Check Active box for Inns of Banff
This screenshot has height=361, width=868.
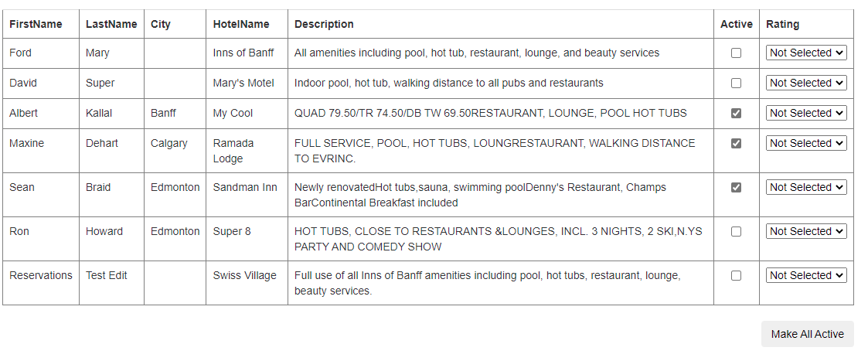pos(736,53)
